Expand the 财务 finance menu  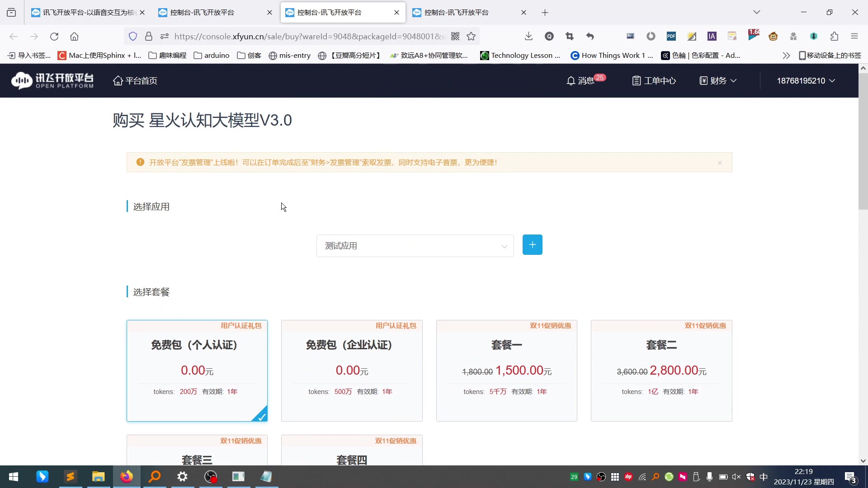[718, 80]
